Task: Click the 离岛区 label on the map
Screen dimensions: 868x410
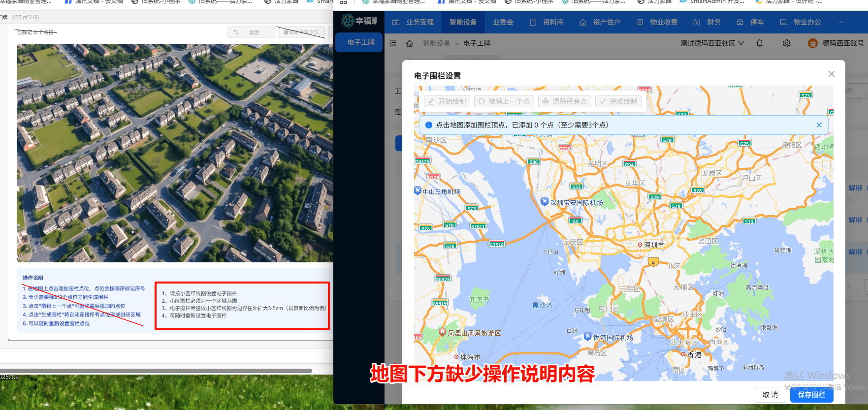Action: (597, 353)
